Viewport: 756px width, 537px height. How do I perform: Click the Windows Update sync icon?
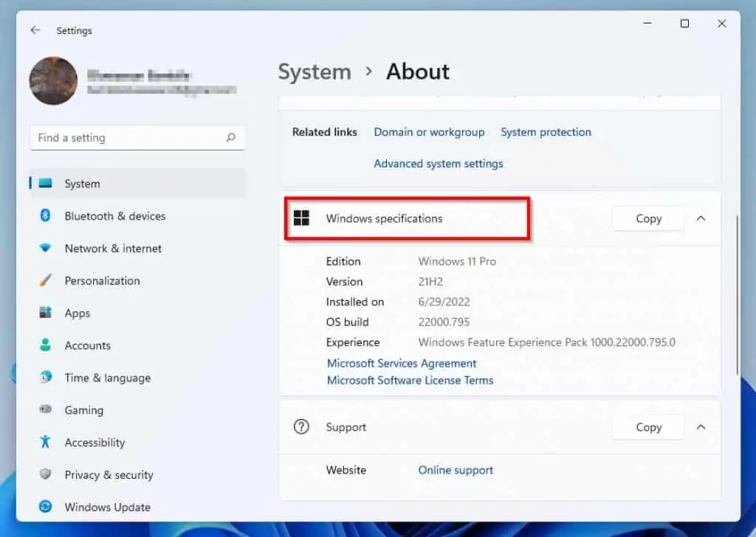[45, 506]
